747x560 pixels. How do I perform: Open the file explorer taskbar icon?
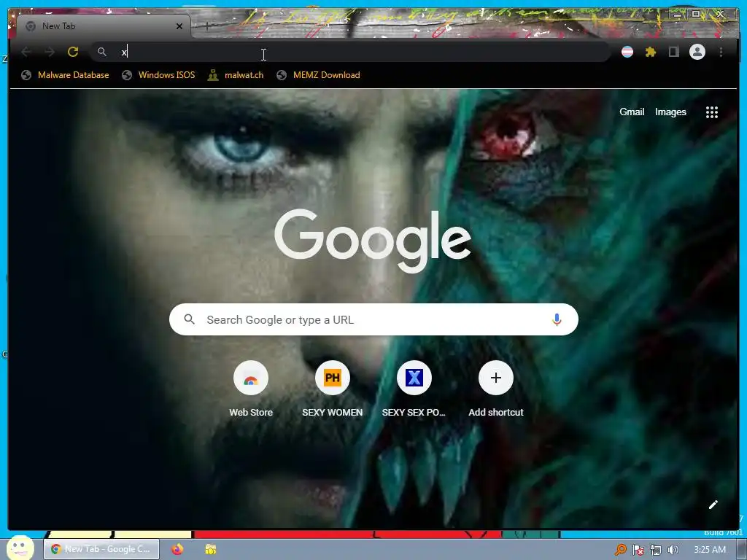(211, 549)
